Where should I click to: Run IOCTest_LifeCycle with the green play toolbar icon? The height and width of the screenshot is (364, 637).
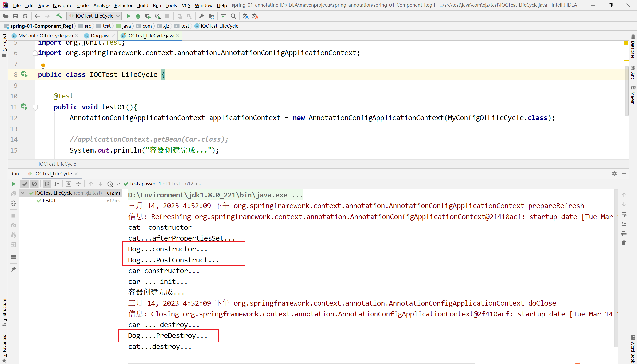(x=128, y=16)
